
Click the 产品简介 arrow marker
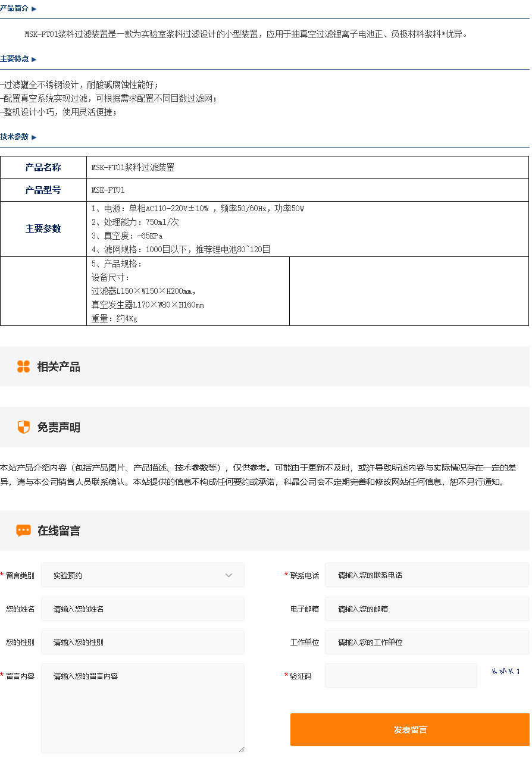pyautogui.click(x=34, y=9)
